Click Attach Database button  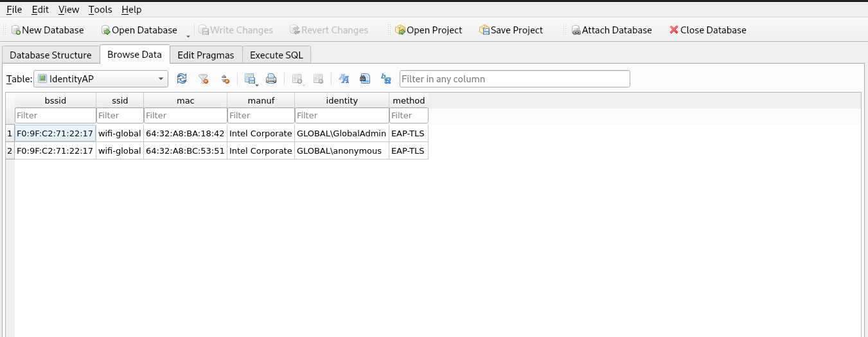(611, 30)
